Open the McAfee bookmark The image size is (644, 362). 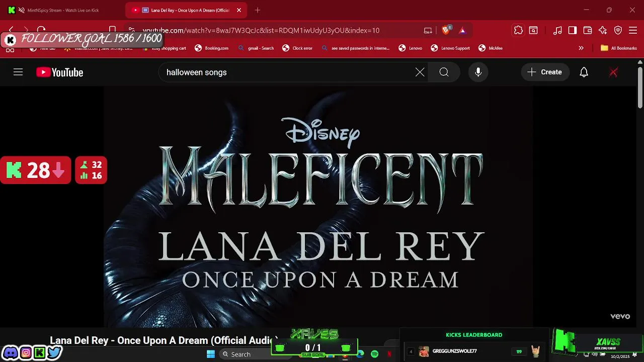[x=491, y=48]
